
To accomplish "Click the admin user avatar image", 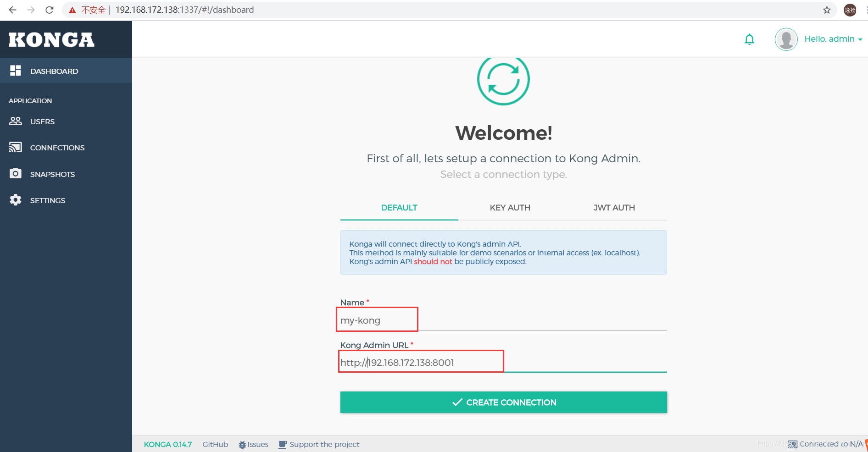I will point(786,39).
